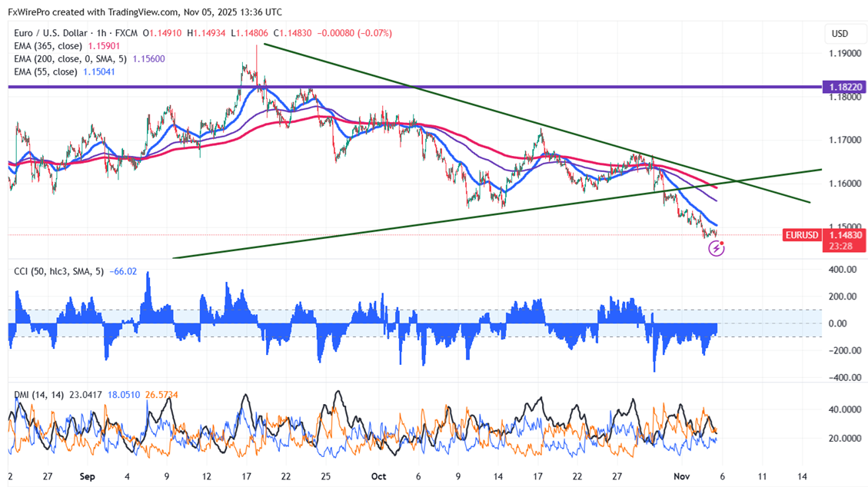Select the low price L1.14806

tap(250, 33)
